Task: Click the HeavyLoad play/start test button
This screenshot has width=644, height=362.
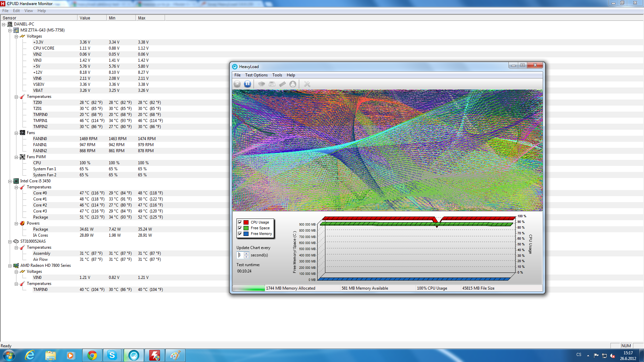Action: [x=237, y=84]
